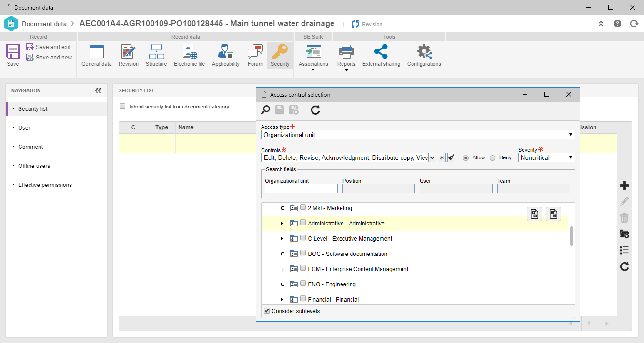Click the refresh icon in Access control selection
Viewport: 644px width, 343px height.
(315, 110)
